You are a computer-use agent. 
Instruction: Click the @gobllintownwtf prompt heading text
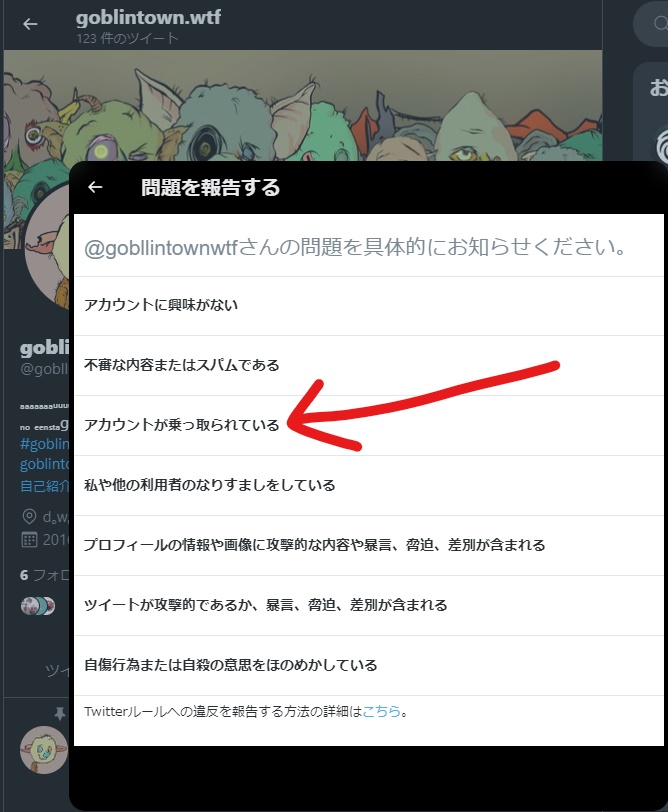coord(355,247)
